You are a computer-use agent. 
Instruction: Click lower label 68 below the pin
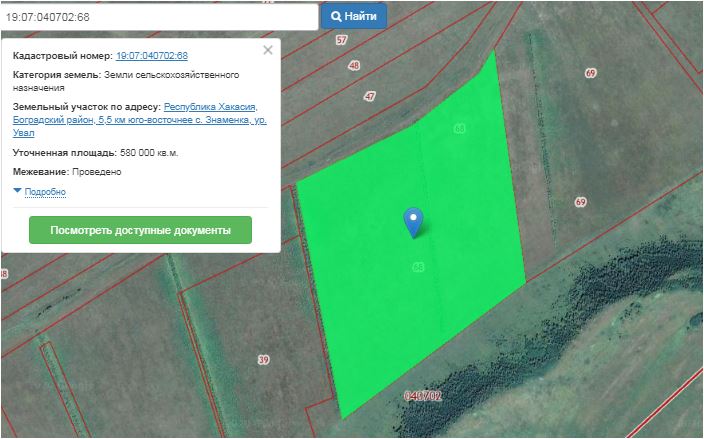(x=417, y=267)
